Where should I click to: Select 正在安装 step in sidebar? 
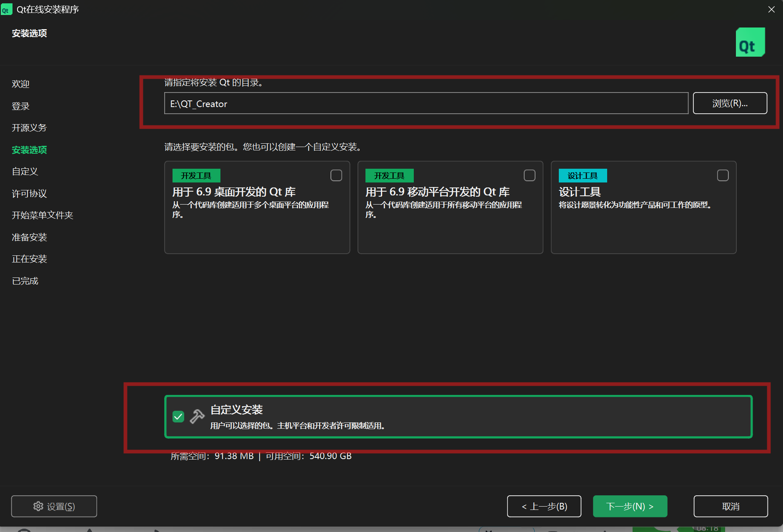pyautogui.click(x=29, y=259)
